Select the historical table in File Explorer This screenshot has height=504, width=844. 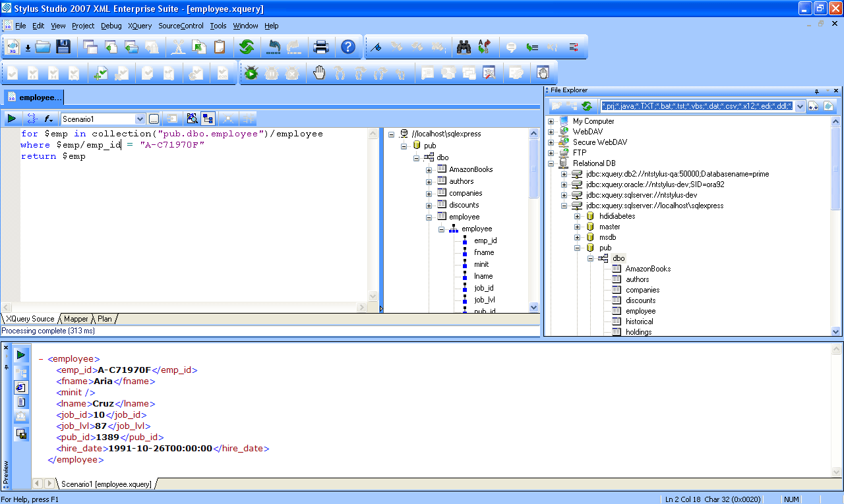point(639,322)
